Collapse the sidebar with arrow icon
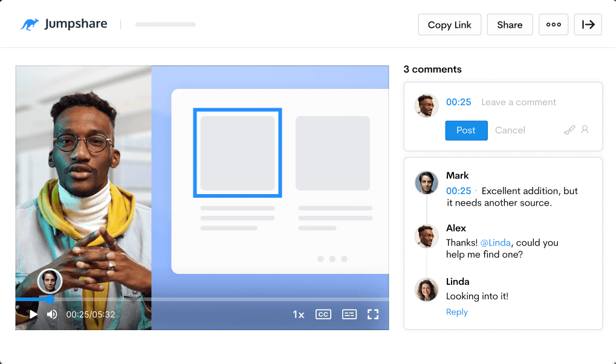The image size is (616, 364). [588, 25]
